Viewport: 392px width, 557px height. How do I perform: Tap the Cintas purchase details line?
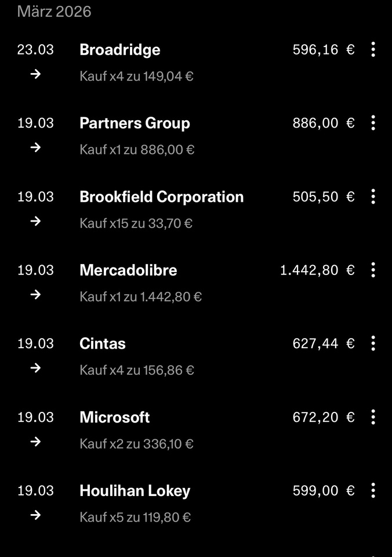click(x=137, y=370)
